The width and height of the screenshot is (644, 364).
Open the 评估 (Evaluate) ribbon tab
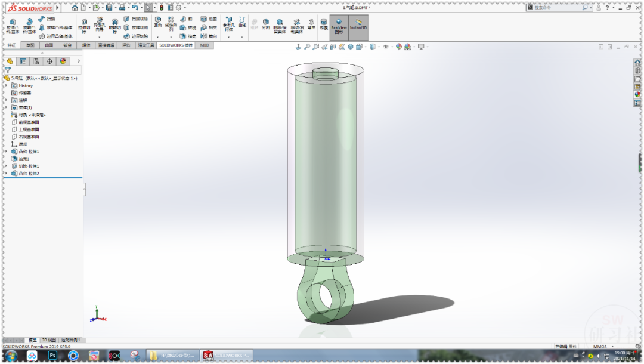[127, 45]
